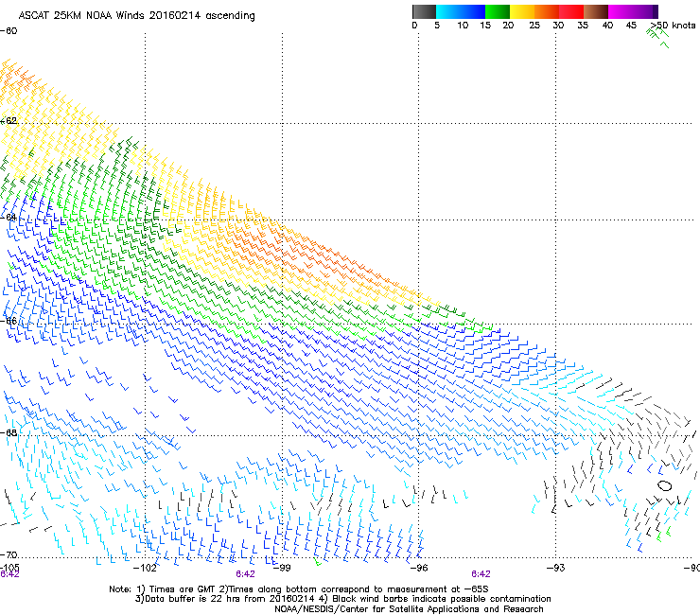Click the -68 latitude axis label

tap(9, 432)
